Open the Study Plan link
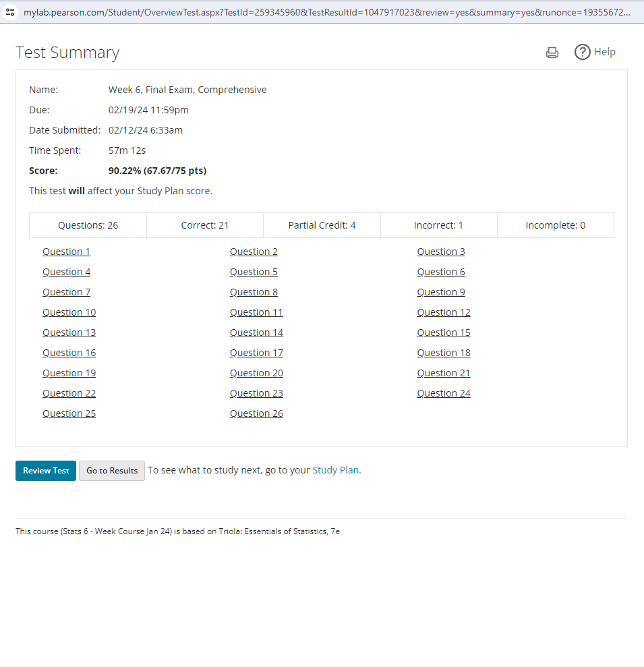644x667 pixels. pos(335,470)
